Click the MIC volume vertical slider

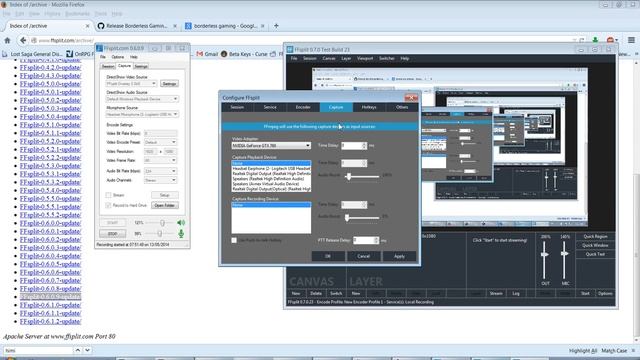coord(564,260)
